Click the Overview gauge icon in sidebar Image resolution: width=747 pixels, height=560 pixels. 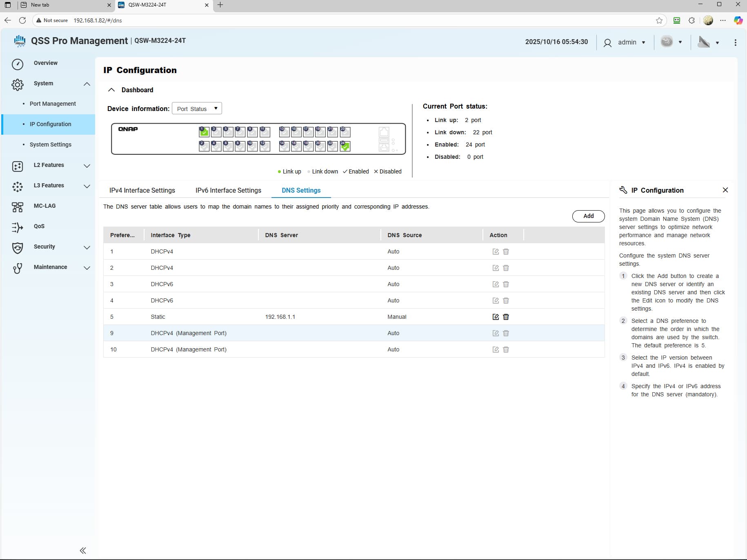coord(18,64)
